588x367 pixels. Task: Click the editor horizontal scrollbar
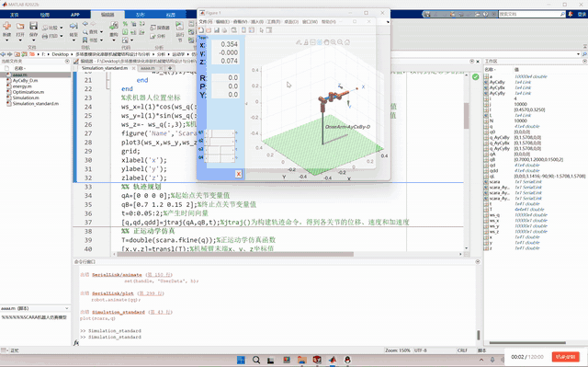(235, 254)
